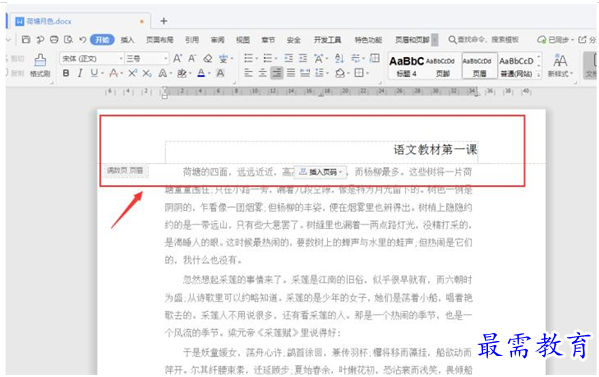Screen dimensions: 599x377
Task: Open the 开发工具 ribbon tab
Action: [327, 40]
